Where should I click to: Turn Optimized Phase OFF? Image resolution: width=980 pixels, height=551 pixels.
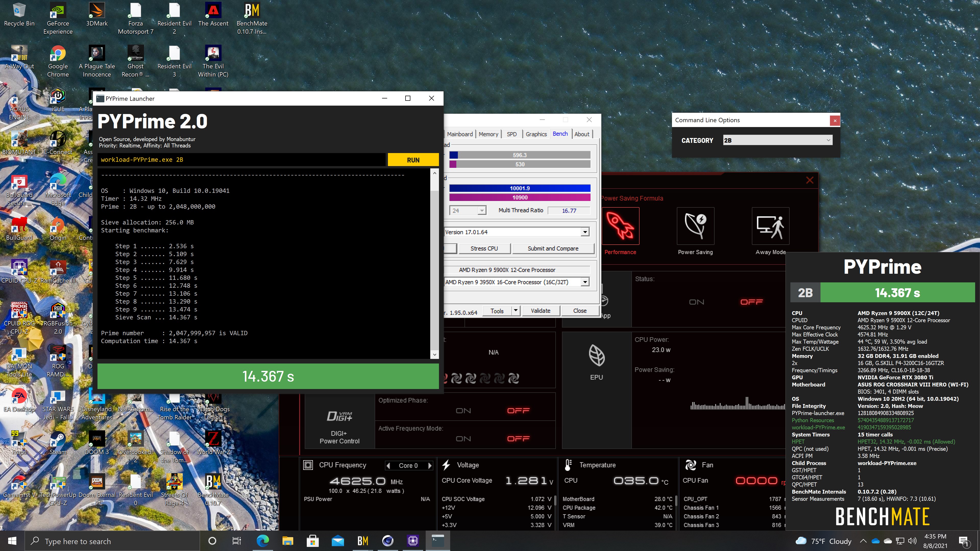pyautogui.click(x=518, y=411)
